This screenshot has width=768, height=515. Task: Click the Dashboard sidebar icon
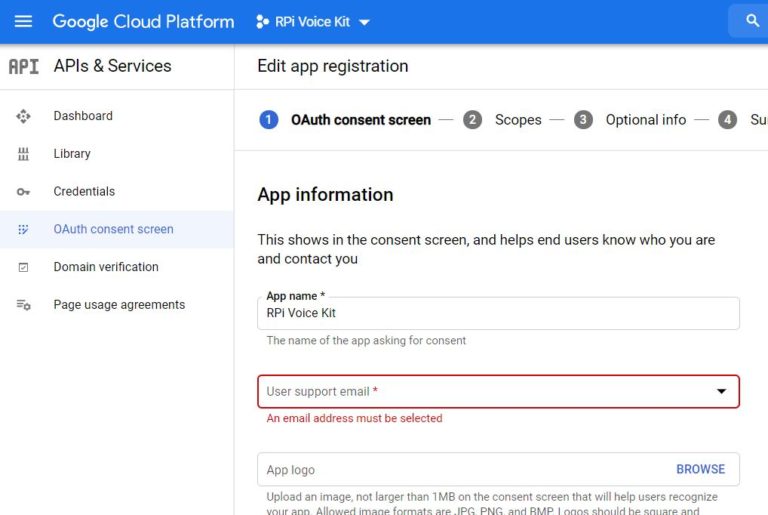[x=23, y=116]
